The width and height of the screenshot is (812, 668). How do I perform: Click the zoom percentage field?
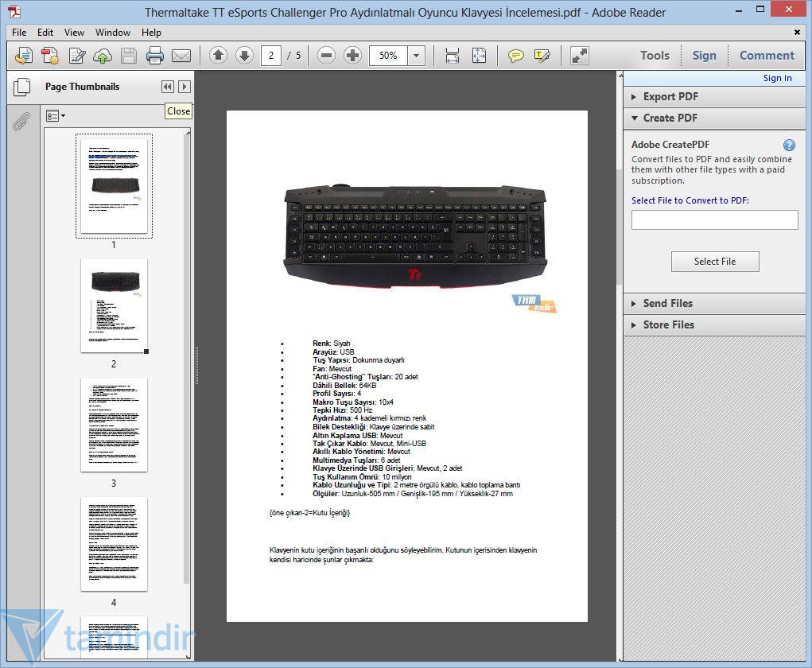[388, 56]
